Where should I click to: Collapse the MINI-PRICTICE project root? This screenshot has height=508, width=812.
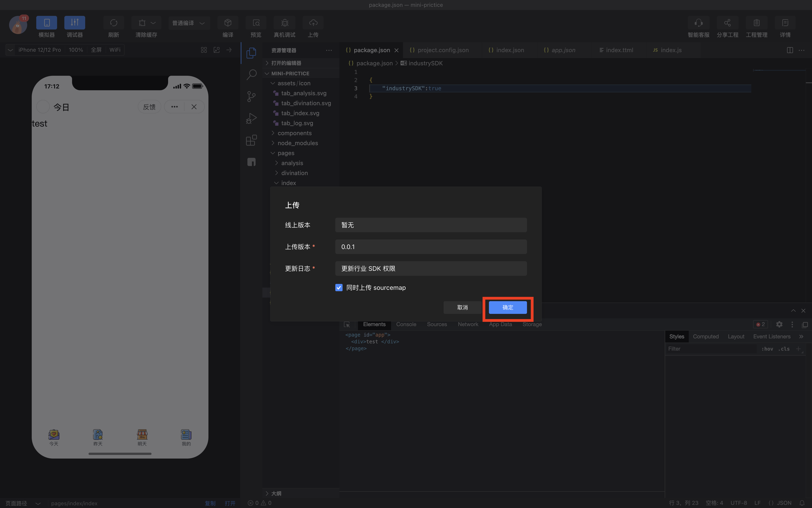tap(301, 73)
